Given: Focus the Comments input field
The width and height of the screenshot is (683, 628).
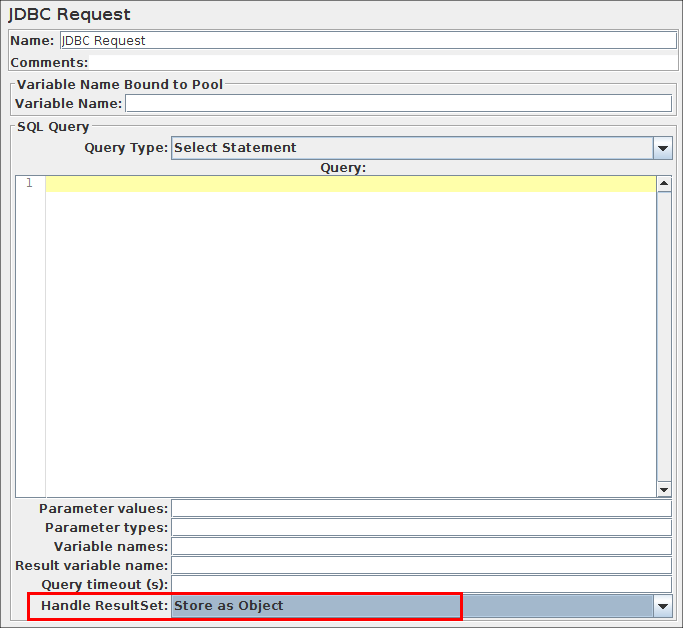Looking at the screenshot, I should coord(380,62).
